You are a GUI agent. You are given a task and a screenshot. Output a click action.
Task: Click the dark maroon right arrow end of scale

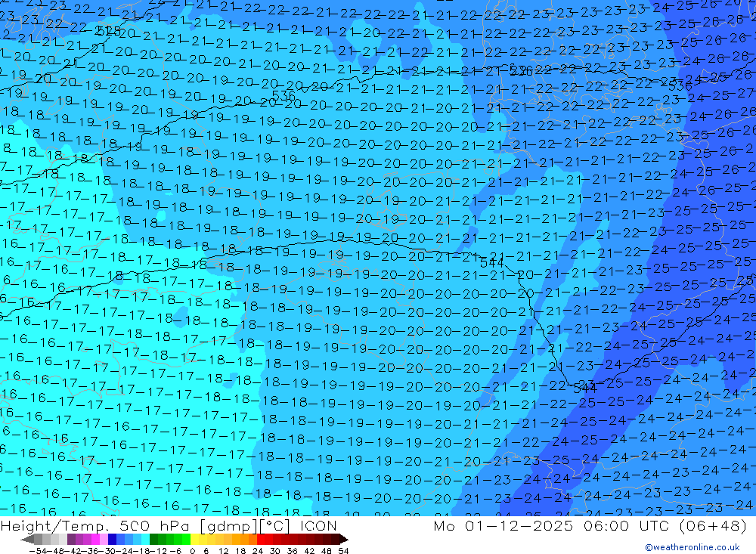344,539
